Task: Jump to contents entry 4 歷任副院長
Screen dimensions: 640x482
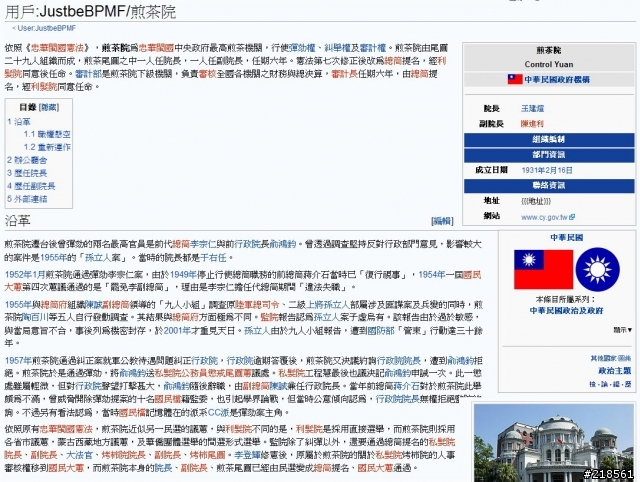Action: (x=31, y=186)
